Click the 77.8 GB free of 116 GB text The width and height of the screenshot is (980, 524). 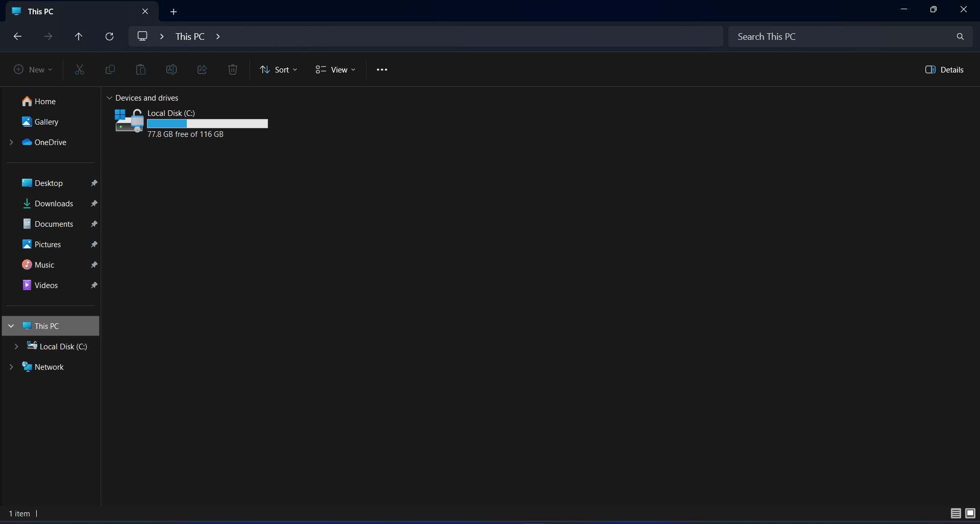pyautogui.click(x=185, y=134)
